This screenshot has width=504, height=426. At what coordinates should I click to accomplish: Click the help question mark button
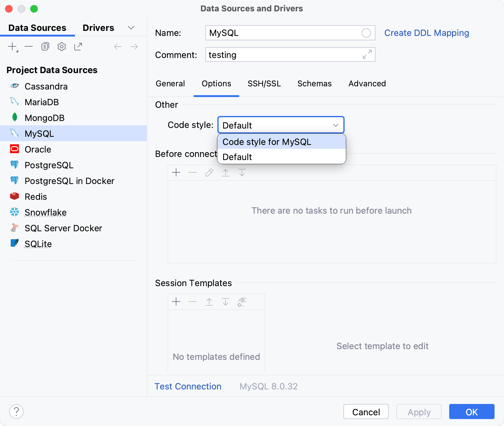(17, 412)
